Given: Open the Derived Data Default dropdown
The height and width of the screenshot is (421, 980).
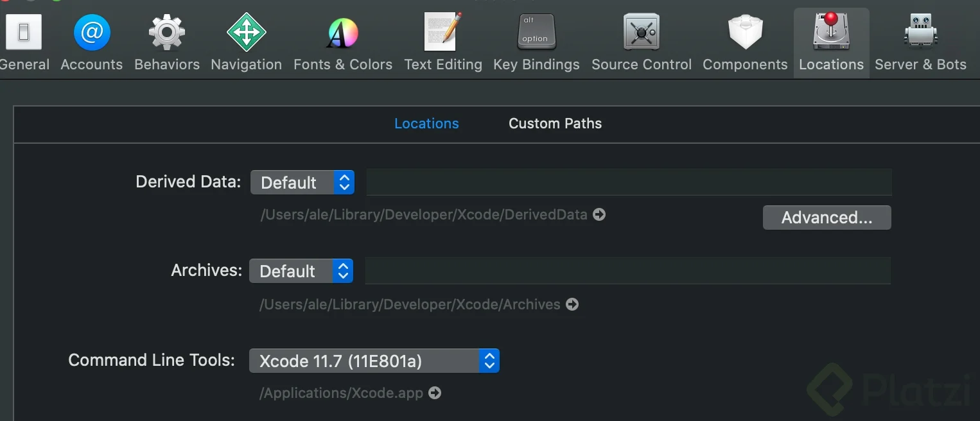Looking at the screenshot, I should 302,182.
